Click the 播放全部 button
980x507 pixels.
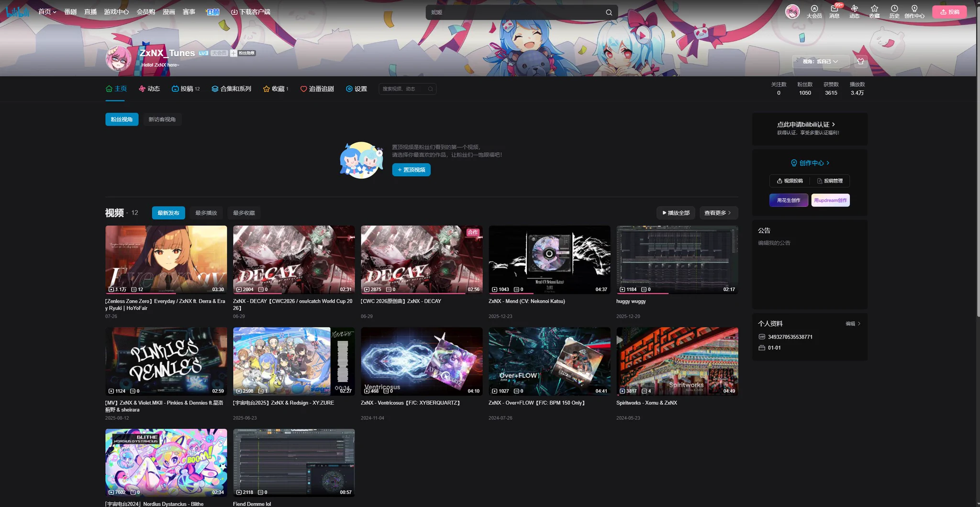point(676,213)
